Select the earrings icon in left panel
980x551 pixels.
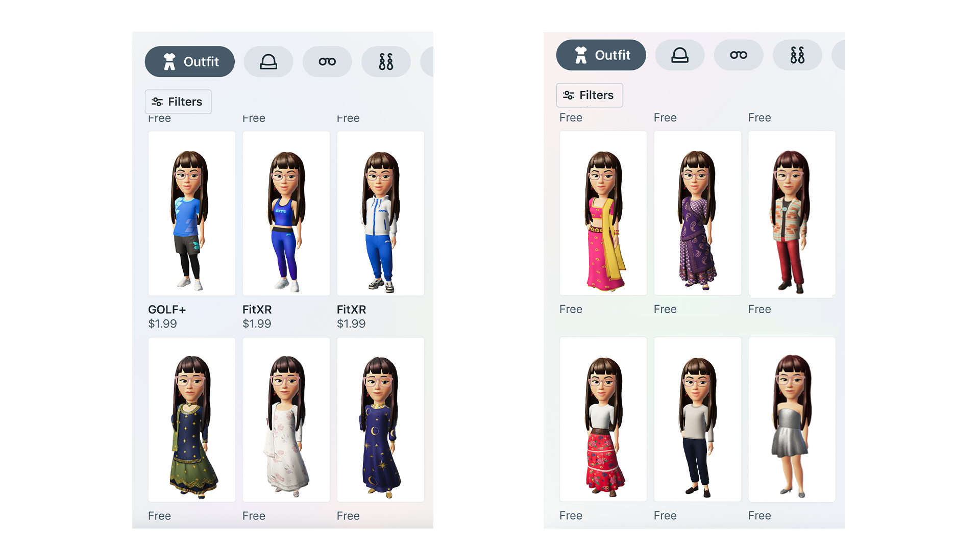point(386,62)
